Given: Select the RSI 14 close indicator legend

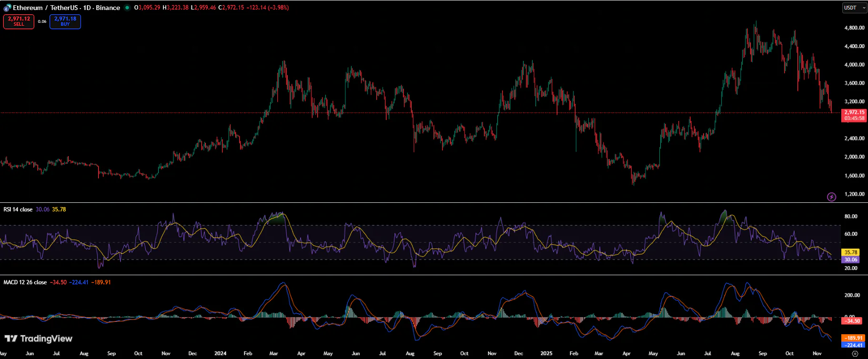Looking at the screenshot, I should [18, 209].
